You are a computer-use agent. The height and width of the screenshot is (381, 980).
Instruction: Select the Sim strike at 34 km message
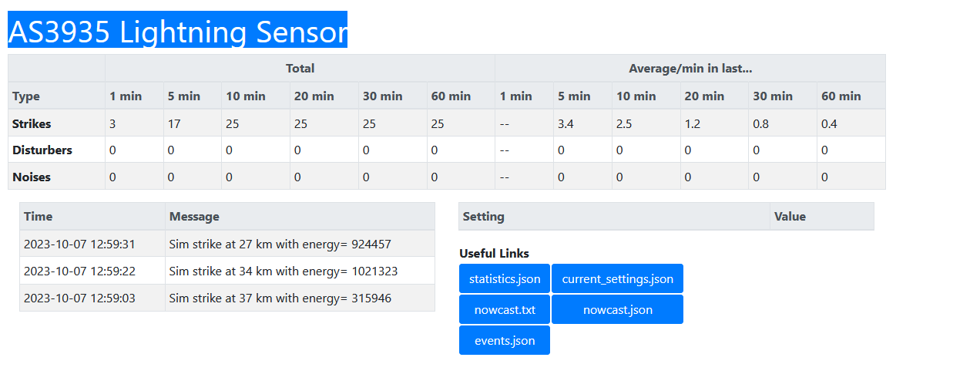[284, 271]
